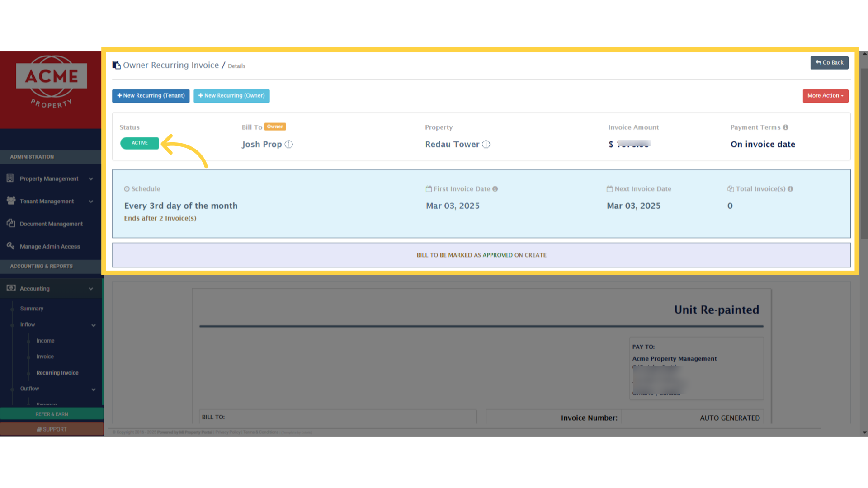This screenshot has width=868, height=488.
Task: Collapse the Inflow submenu chevron
Action: pyautogui.click(x=94, y=325)
